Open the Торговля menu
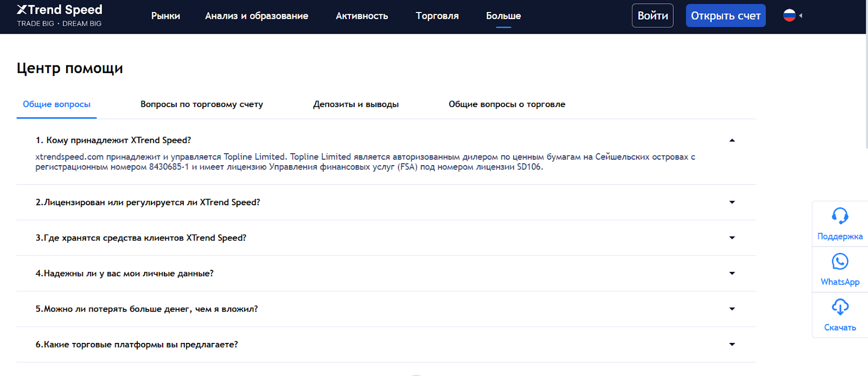The height and width of the screenshot is (376, 868). tap(437, 16)
